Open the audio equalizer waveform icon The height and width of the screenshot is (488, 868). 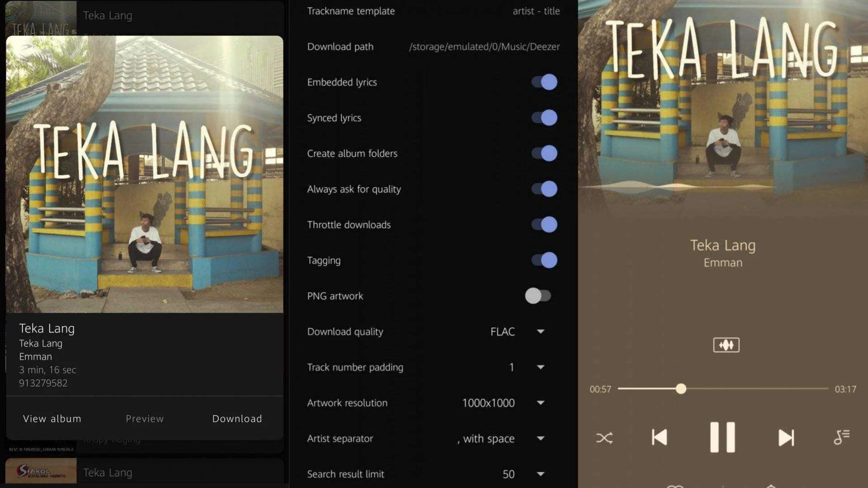click(x=726, y=345)
